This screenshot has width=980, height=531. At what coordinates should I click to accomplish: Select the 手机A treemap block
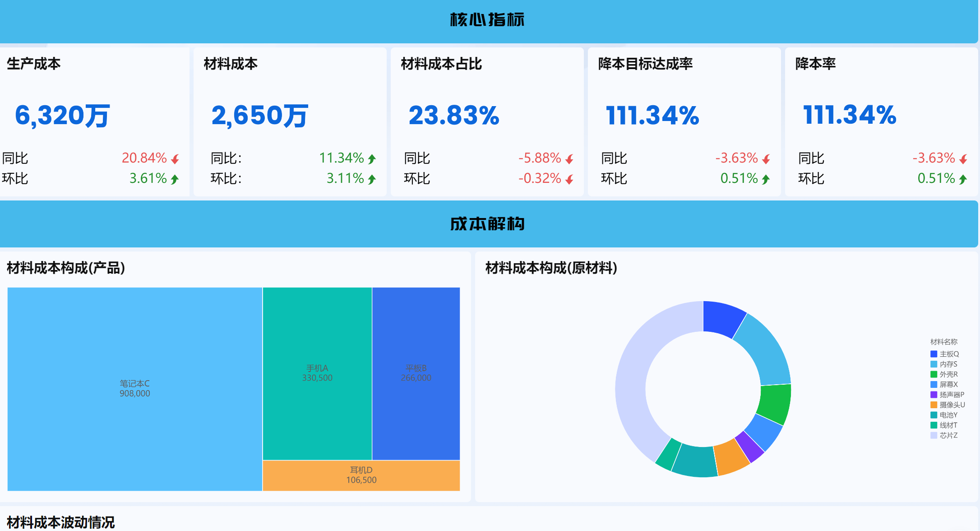tap(317, 373)
